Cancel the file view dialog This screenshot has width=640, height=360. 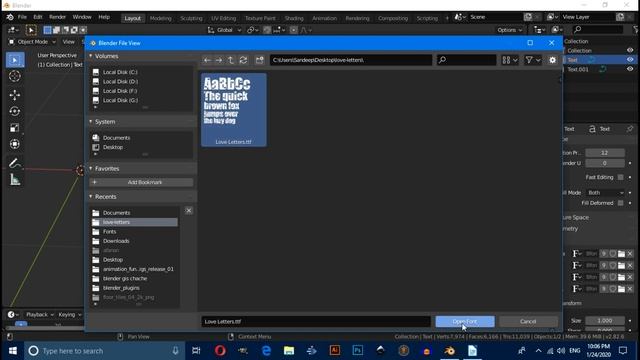click(x=528, y=322)
